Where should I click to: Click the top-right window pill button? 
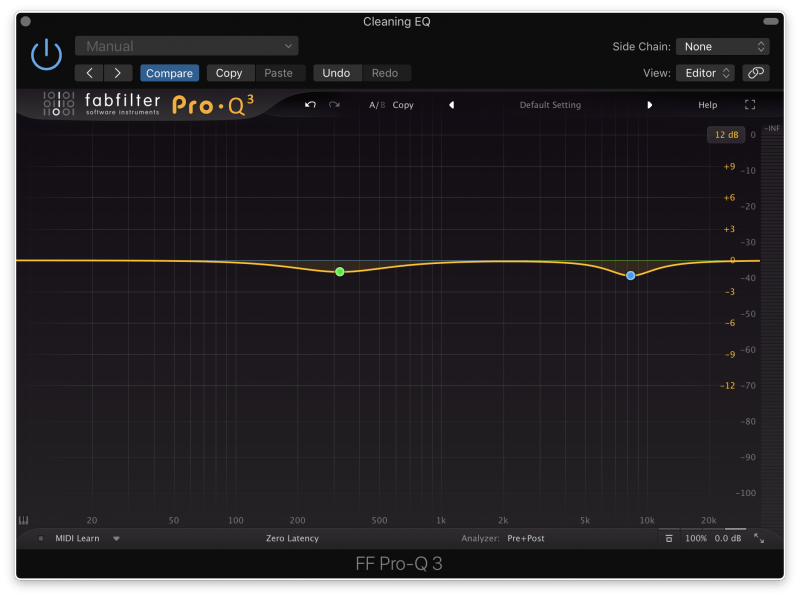[770, 21]
